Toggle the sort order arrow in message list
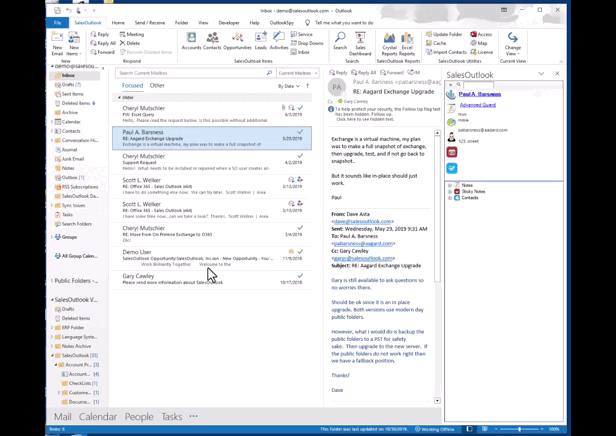Viewport: 616px width, 436px height. pos(308,86)
